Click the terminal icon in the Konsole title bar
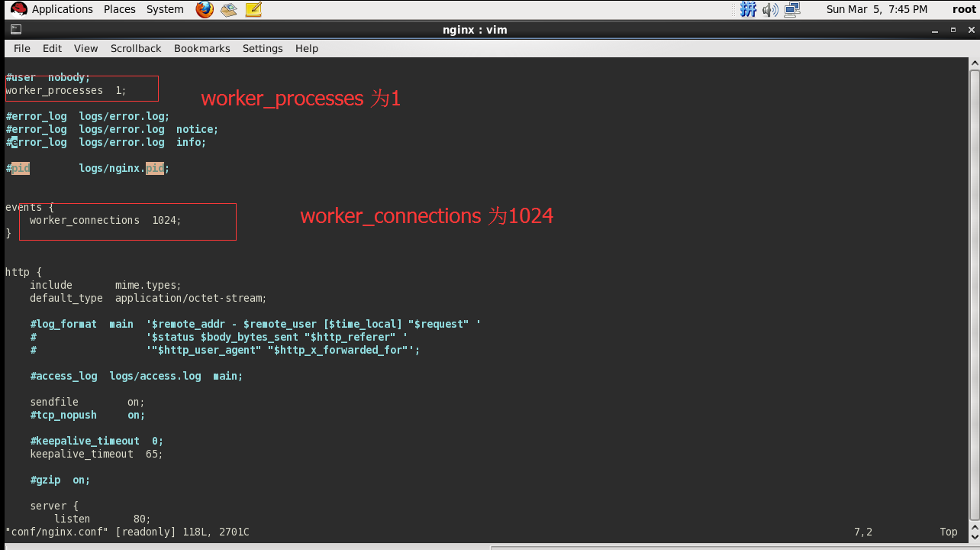 (x=15, y=30)
